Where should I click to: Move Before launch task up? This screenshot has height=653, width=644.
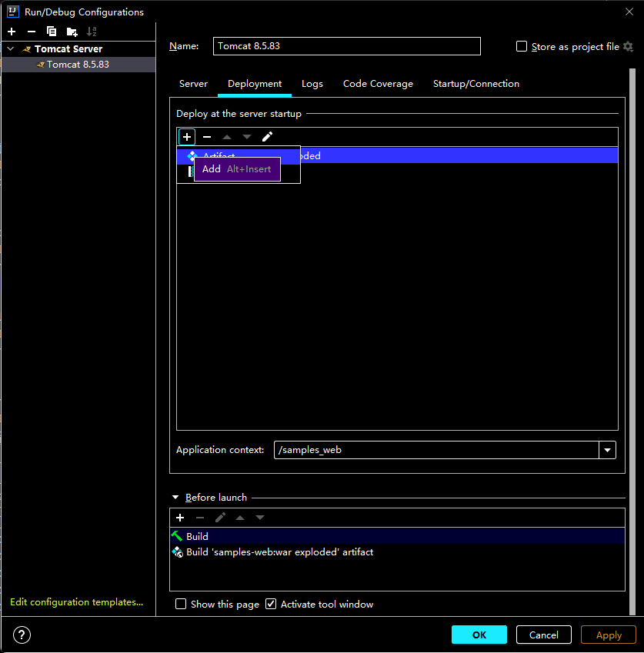click(x=240, y=518)
